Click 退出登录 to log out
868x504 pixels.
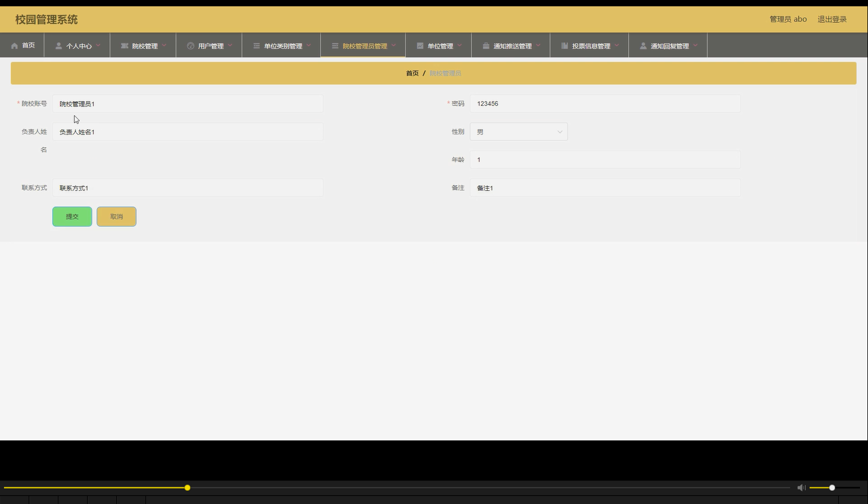click(832, 19)
